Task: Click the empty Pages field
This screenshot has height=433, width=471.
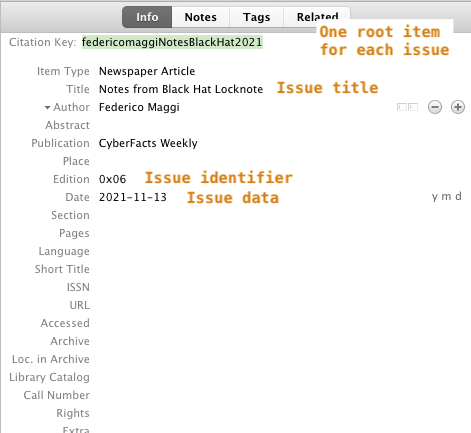Action: (280, 233)
